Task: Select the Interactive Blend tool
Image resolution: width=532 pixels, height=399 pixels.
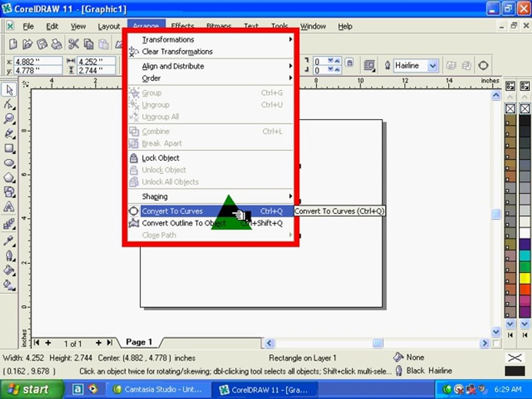Action: 9,224
